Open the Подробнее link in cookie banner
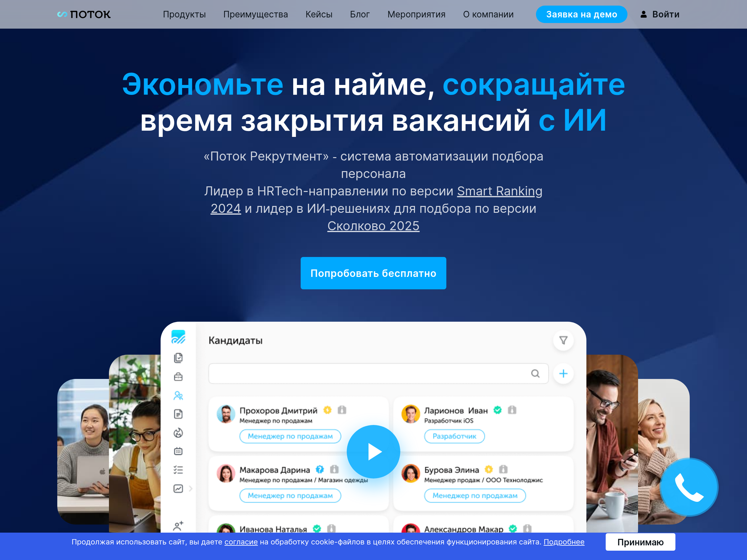 (x=564, y=542)
